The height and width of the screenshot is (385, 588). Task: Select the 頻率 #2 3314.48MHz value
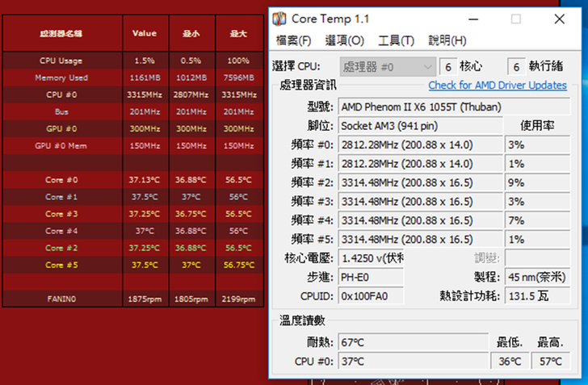[420, 183]
